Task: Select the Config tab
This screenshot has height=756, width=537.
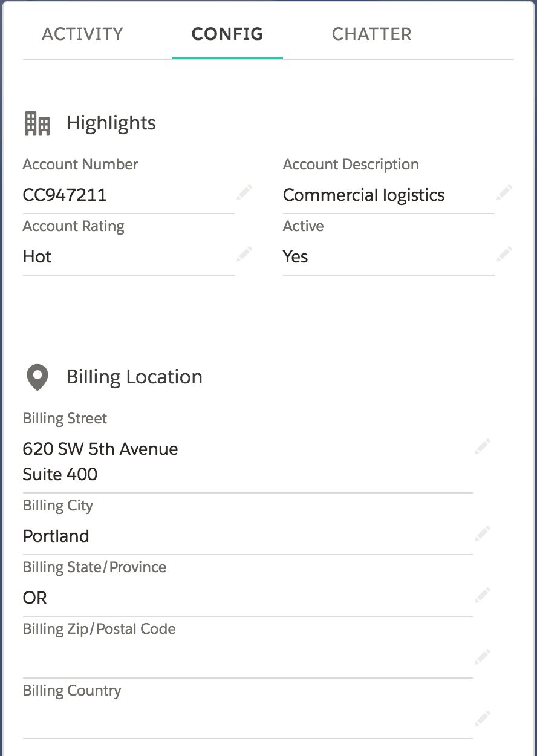Action: pyautogui.click(x=227, y=34)
